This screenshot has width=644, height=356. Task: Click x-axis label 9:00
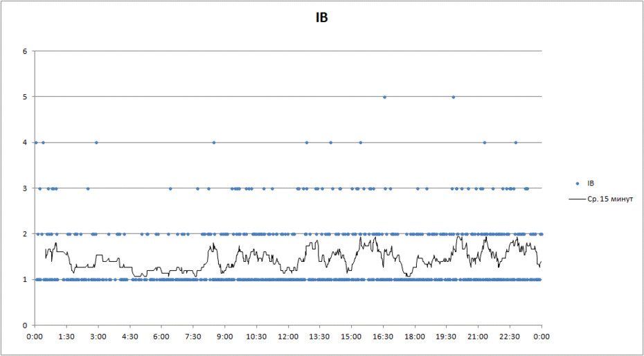(x=224, y=337)
